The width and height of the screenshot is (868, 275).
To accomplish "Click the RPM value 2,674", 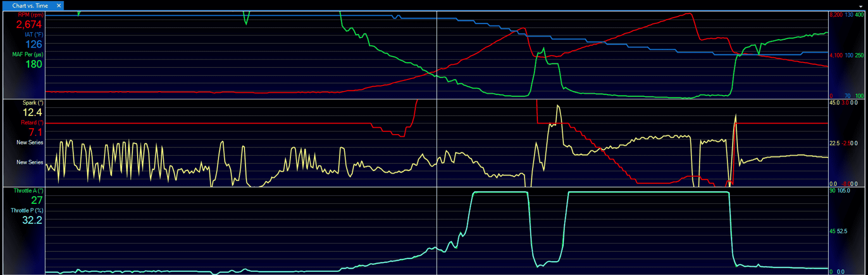I will pyautogui.click(x=29, y=24).
